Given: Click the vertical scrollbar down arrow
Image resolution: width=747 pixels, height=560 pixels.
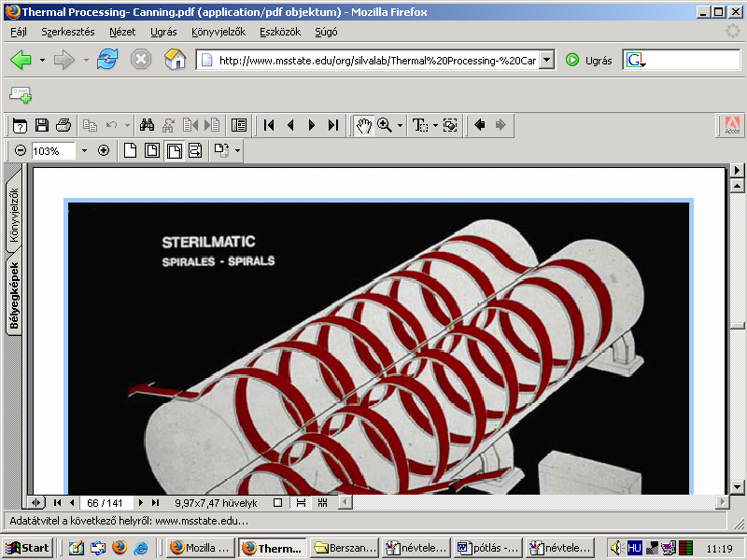Looking at the screenshot, I should (x=737, y=487).
